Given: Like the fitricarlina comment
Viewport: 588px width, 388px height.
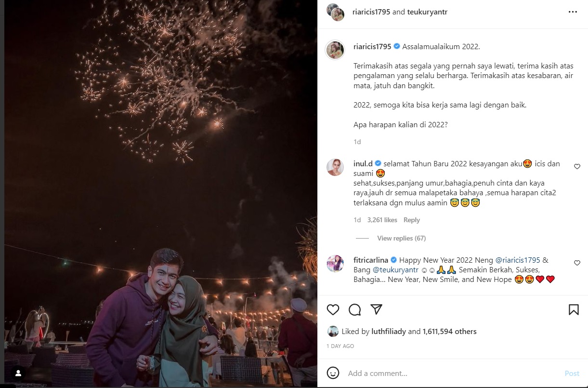Looking at the screenshot, I should [577, 263].
